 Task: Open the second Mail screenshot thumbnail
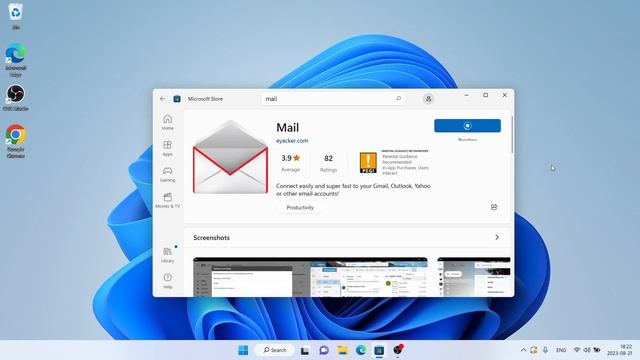tap(474, 277)
